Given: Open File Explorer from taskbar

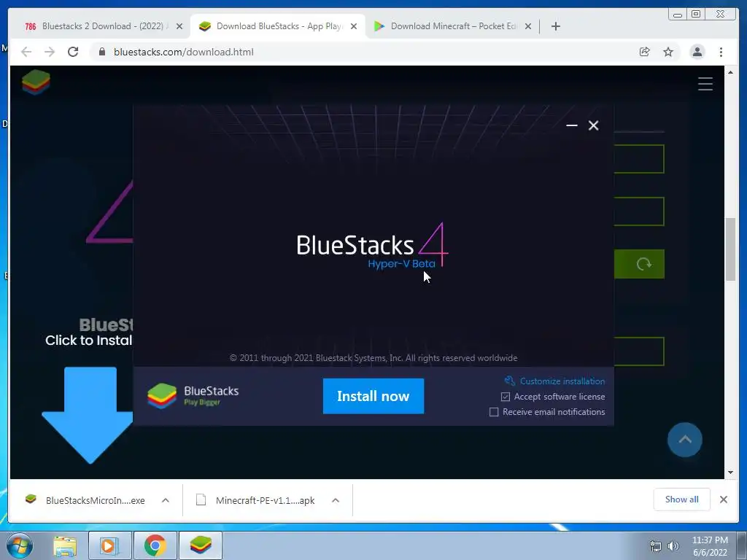Looking at the screenshot, I should [65, 546].
